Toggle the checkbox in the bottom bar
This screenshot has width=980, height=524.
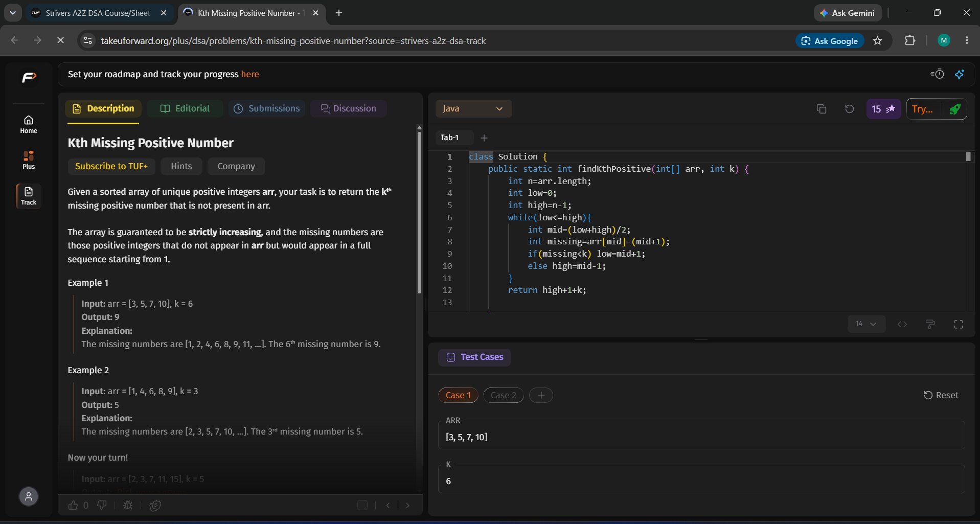pyautogui.click(x=362, y=505)
